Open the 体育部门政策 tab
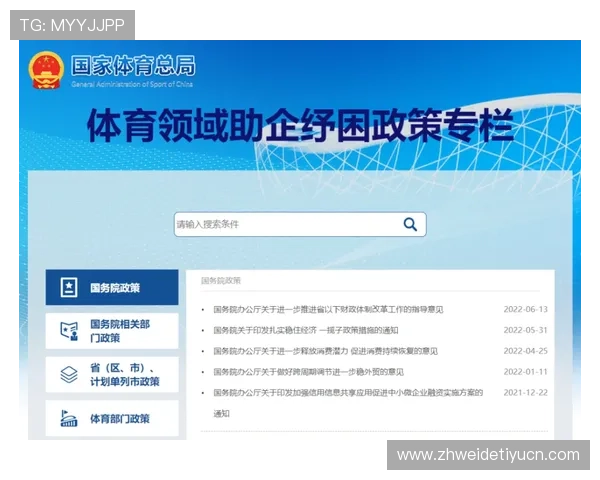Image resolution: width=600 pixels, height=480 pixels. click(x=112, y=418)
